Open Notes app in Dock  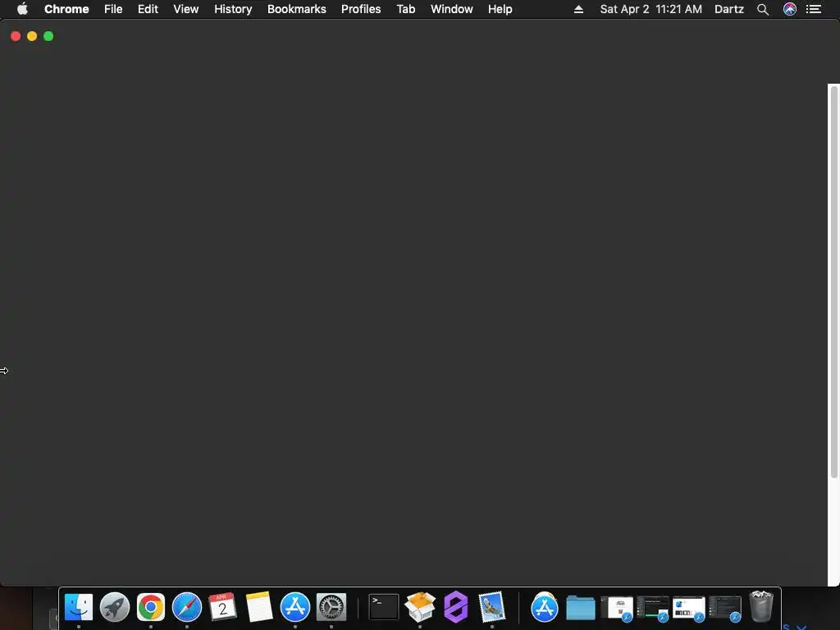258,608
